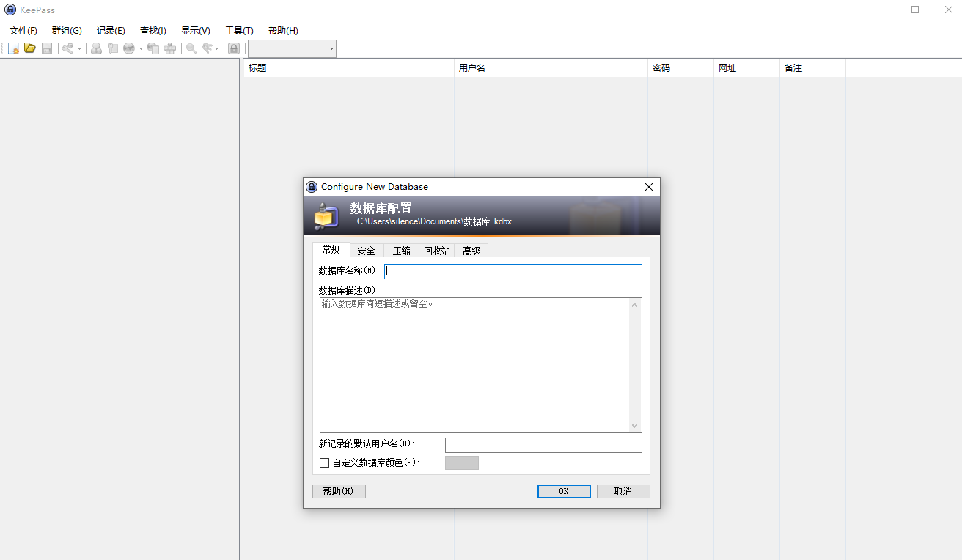Click the Add entry key icon
The image size is (962, 560).
tap(67, 48)
